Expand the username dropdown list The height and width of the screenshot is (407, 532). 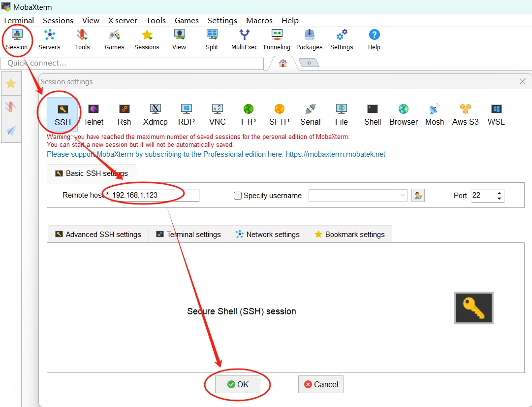(403, 195)
